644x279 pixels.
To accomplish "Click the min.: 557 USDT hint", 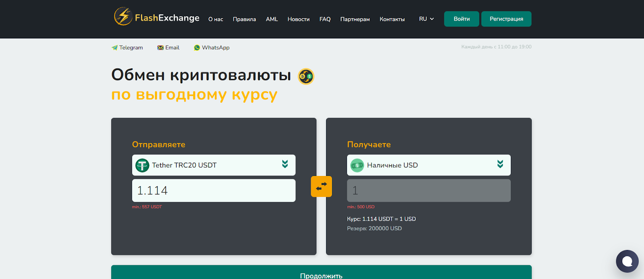I will [147, 207].
